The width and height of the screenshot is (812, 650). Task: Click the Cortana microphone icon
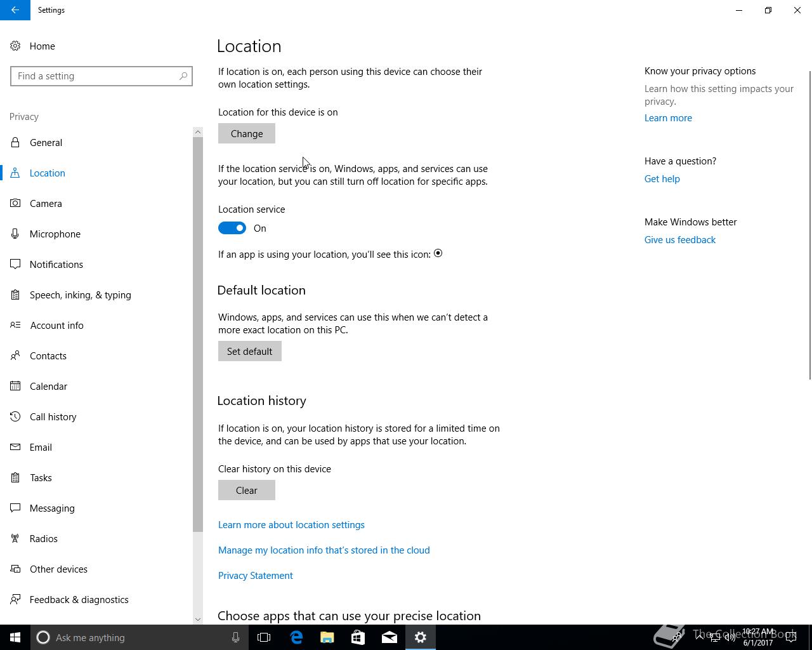click(235, 637)
